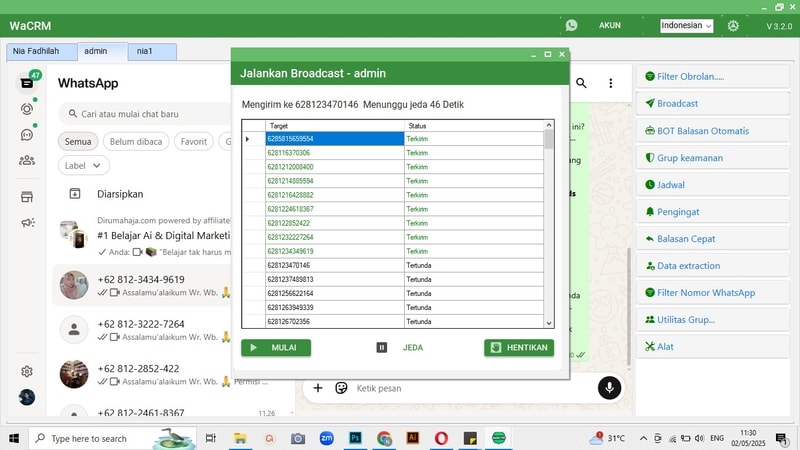
Task: Open the three-dot chat menu
Action: click(611, 83)
